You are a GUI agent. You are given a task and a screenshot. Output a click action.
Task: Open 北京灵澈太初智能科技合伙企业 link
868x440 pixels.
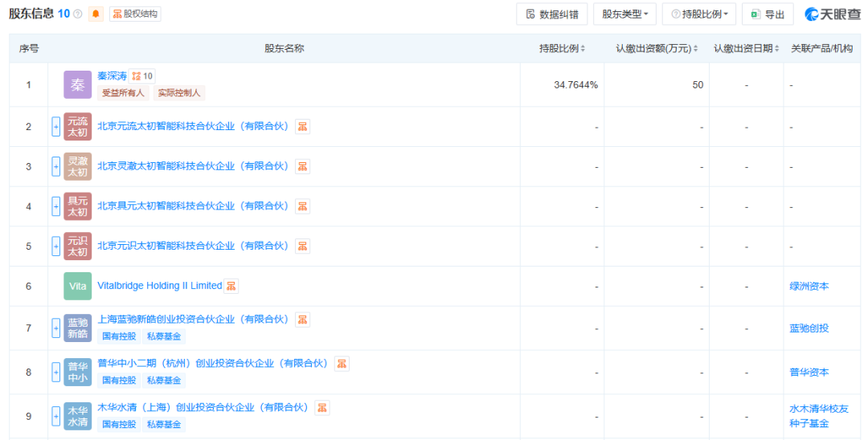pyautogui.click(x=193, y=166)
